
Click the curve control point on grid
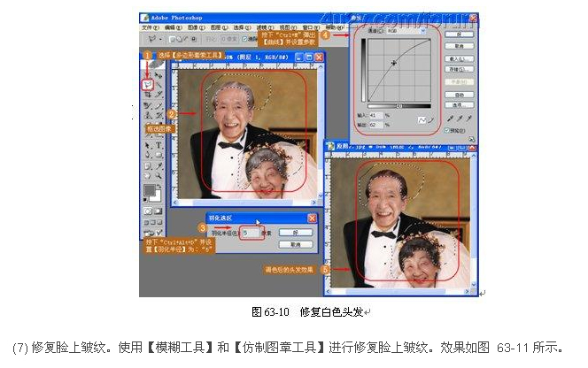click(x=394, y=63)
